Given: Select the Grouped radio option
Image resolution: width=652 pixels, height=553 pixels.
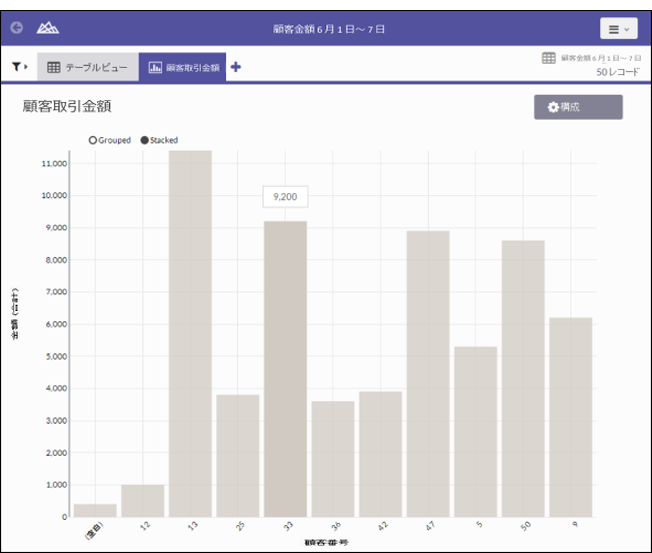Looking at the screenshot, I should click(x=94, y=140).
